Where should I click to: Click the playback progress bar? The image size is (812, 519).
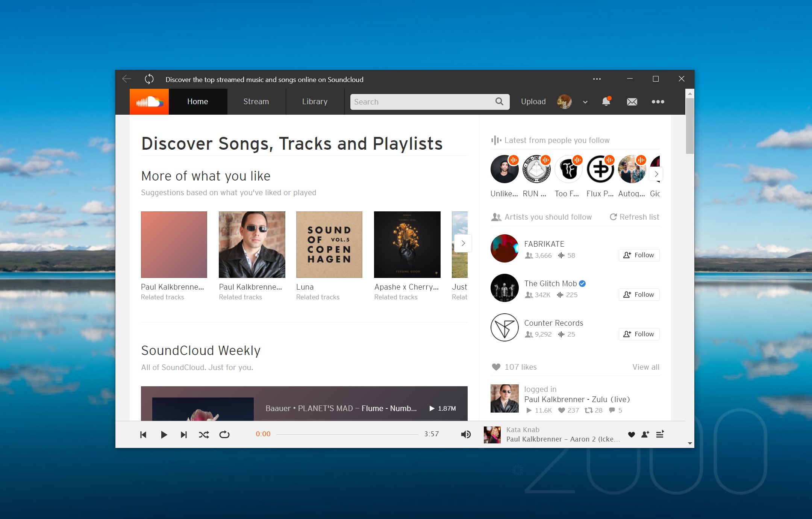(x=347, y=434)
